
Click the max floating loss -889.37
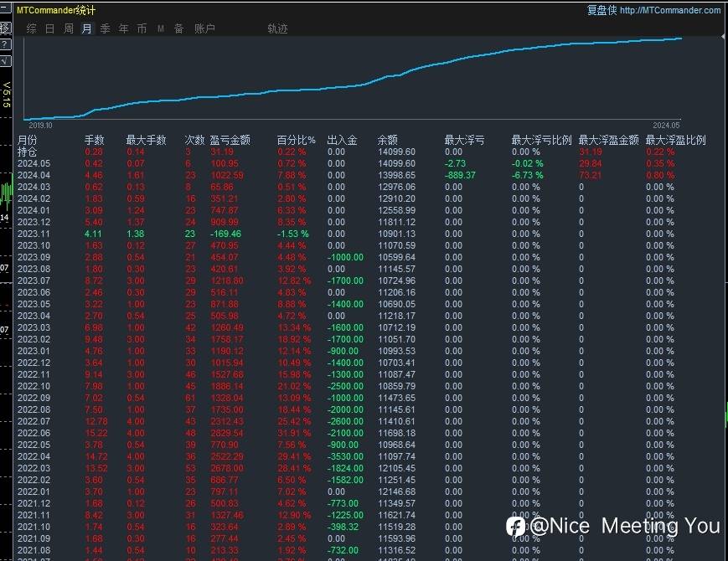click(460, 175)
